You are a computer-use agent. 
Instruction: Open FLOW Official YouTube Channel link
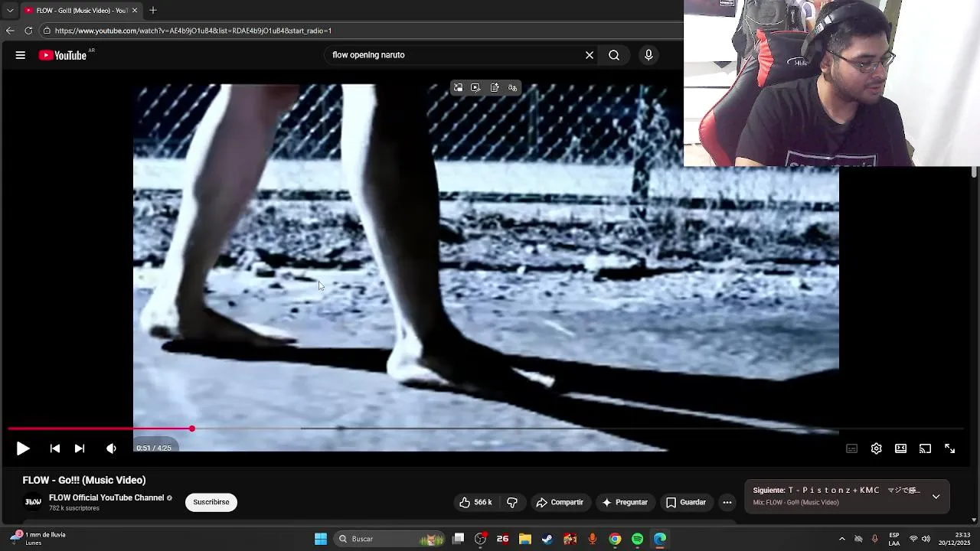tap(106, 497)
